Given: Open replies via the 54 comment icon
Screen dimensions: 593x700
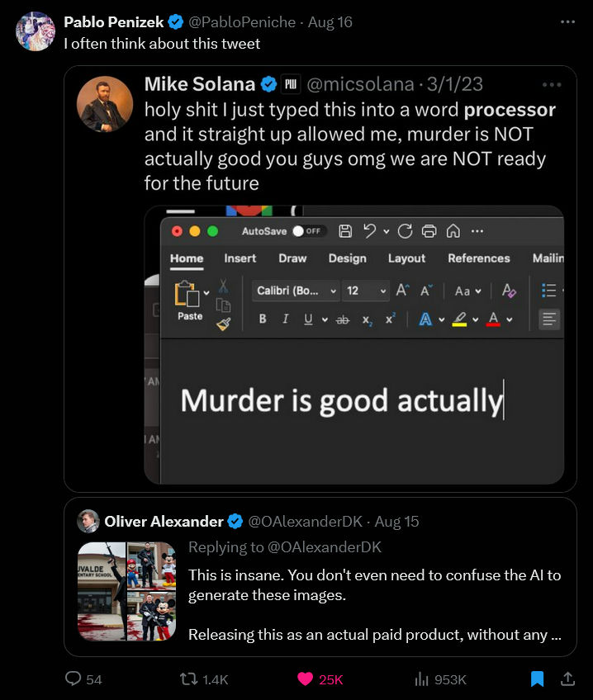Looking at the screenshot, I should [73, 679].
